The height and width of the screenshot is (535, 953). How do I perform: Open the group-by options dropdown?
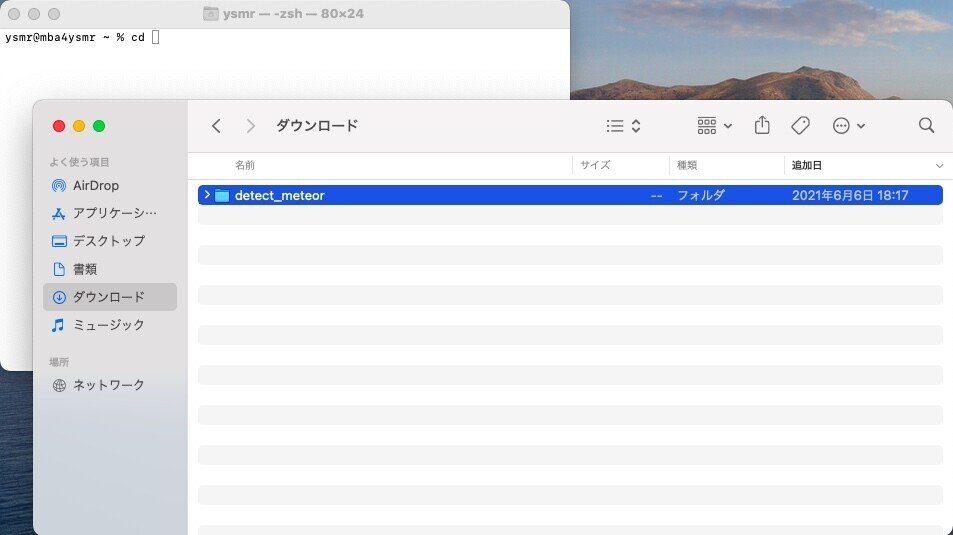[715, 126]
